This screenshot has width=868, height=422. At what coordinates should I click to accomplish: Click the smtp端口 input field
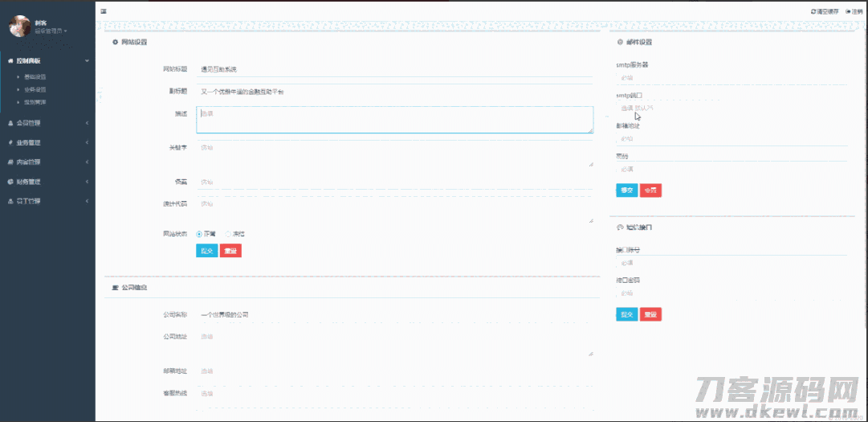pyautogui.click(x=731, y=108)
